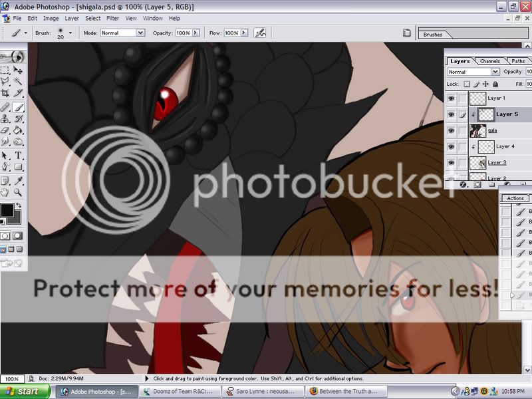Open the Flow slider arrow
Image resolution: width=532 pixels, height=399 pixels.
(x=244, y=33)
